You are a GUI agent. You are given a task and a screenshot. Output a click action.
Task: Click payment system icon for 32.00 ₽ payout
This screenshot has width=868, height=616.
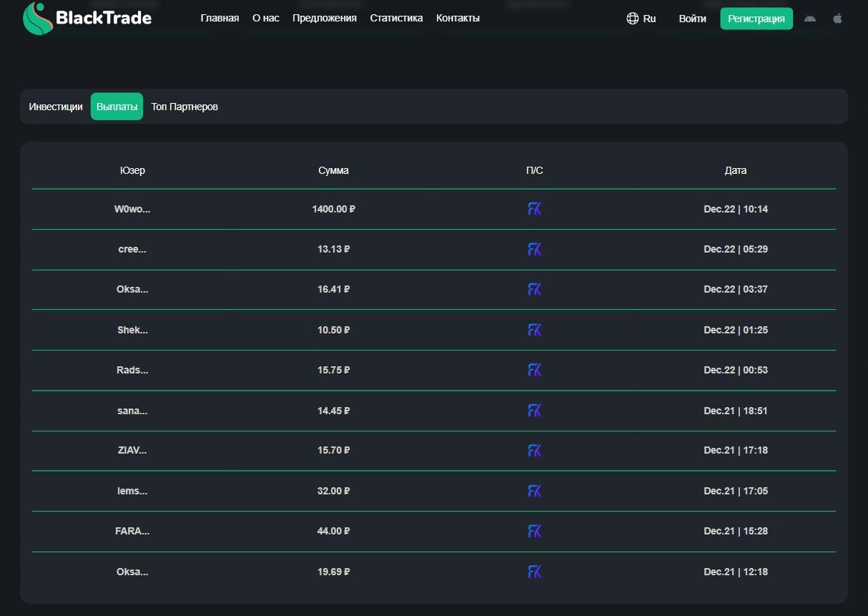(x=534, y=491)
